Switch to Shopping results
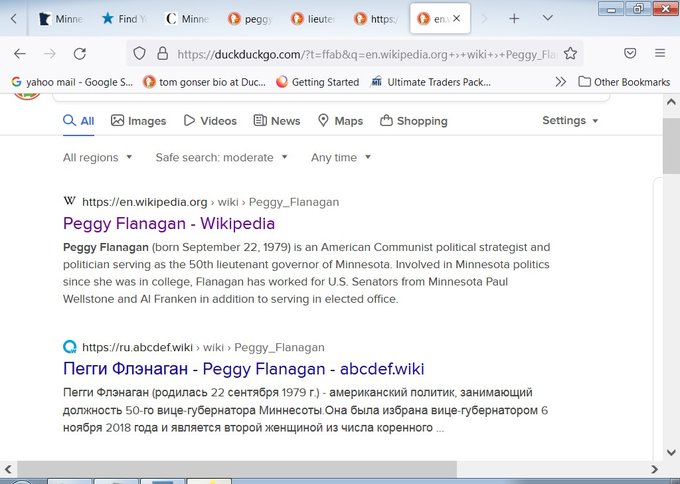680x484 pixels. point(414,121)
